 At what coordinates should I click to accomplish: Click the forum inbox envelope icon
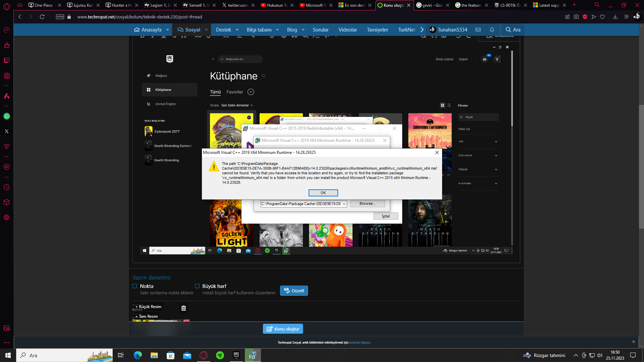[x=478, y=29]
